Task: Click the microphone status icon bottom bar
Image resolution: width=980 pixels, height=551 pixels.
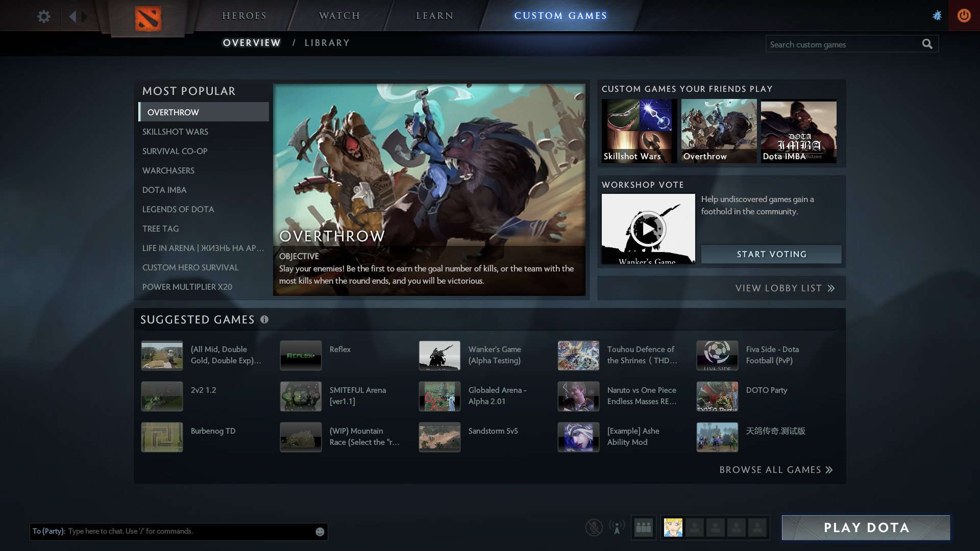Action: click(593, 528)
